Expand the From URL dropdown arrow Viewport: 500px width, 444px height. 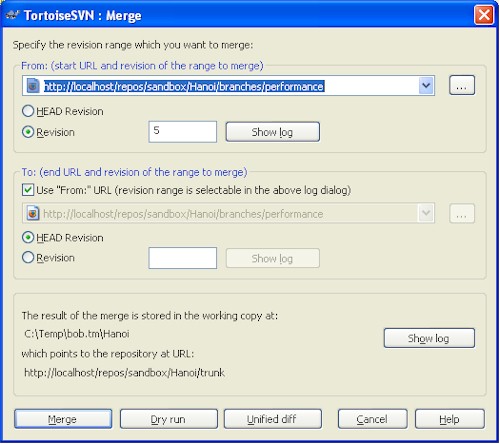point(426,86)
